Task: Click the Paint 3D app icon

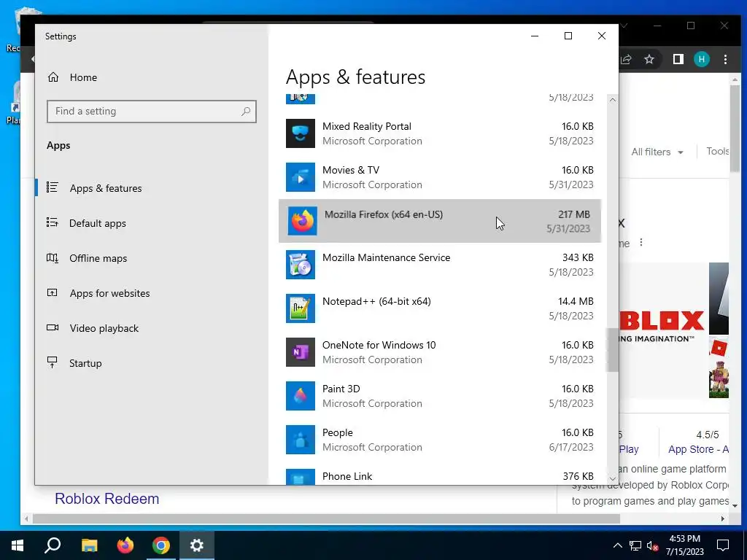Action: [x=300, y=396]
